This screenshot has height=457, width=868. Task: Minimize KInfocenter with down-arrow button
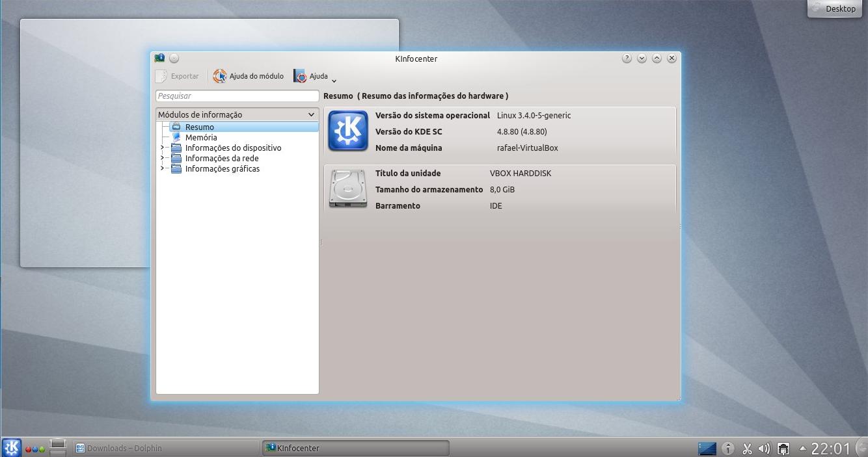click(642, 58)
